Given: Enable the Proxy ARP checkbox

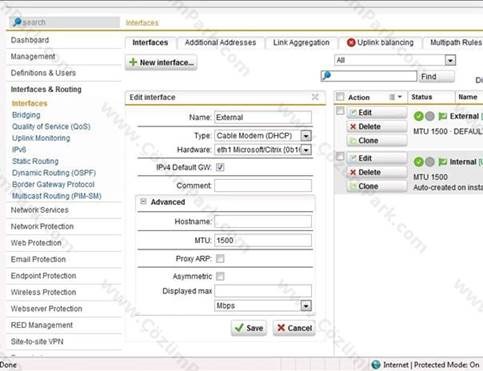Looking at the screenshot, I should coord(220,258).
